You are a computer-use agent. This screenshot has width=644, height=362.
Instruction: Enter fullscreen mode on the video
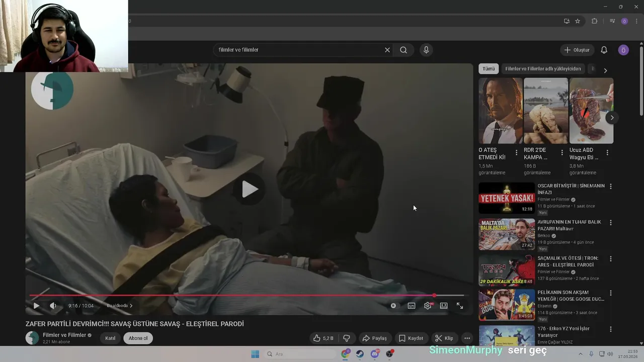tap(460, 306)
